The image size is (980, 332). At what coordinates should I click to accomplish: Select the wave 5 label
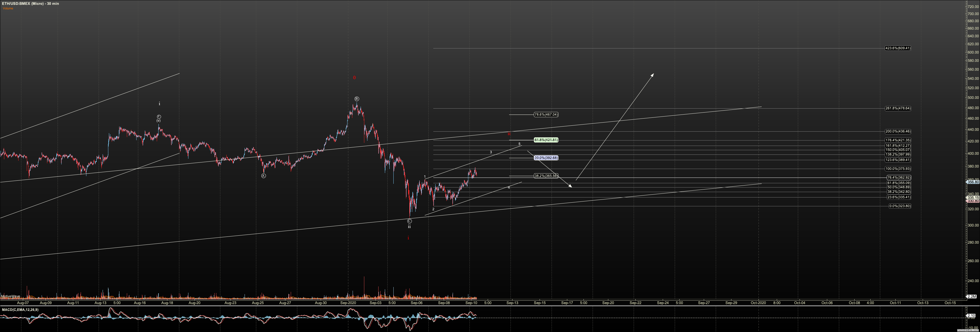(x=519, y=144)
